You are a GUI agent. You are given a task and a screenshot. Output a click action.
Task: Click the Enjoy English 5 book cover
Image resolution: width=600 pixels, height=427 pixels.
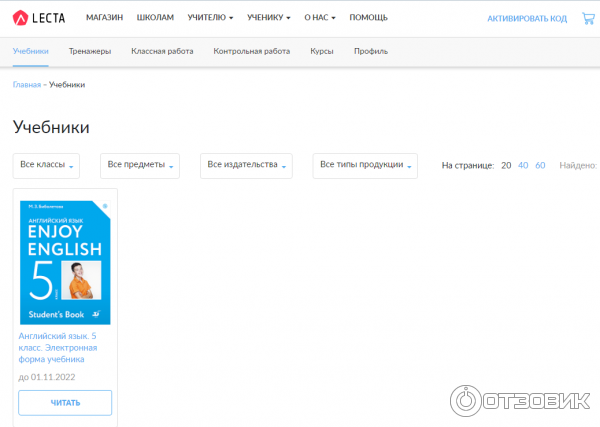pos(65,262)
